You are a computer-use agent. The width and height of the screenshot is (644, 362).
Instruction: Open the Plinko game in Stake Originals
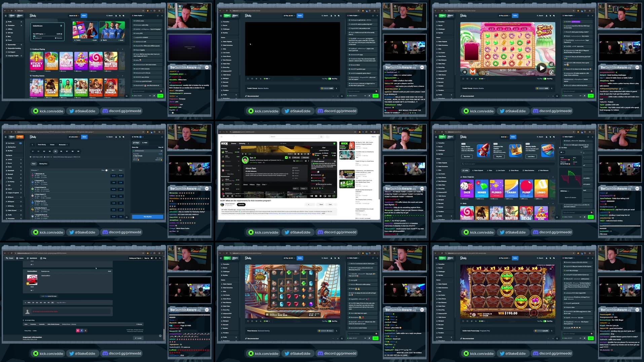(496, 189)
